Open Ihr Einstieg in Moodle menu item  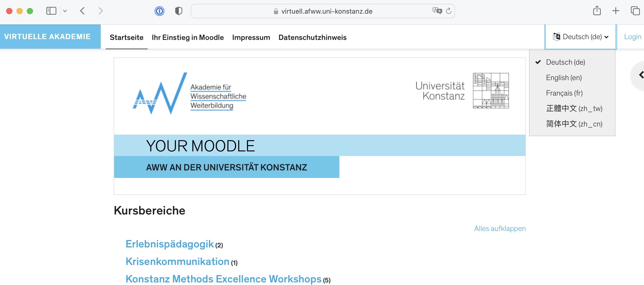coord(188,37)
